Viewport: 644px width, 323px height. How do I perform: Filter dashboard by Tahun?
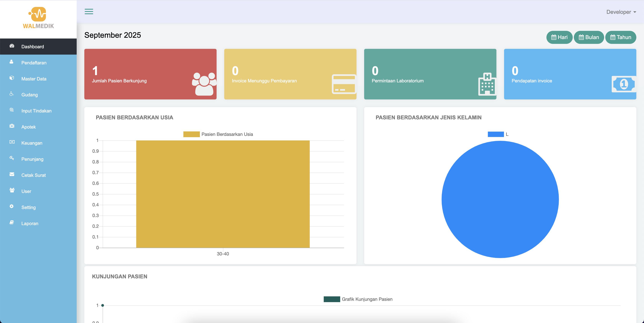click(620, 37)
